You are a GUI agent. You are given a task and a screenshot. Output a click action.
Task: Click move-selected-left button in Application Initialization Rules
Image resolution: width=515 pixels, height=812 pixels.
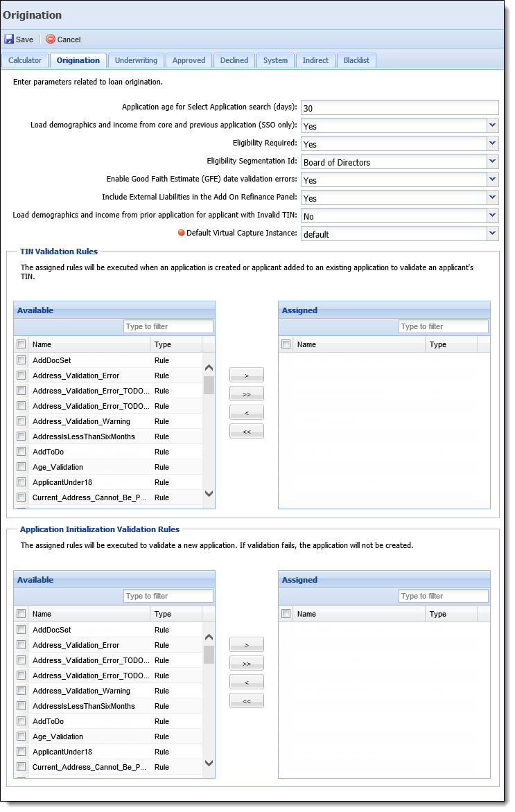click(247, 682)
